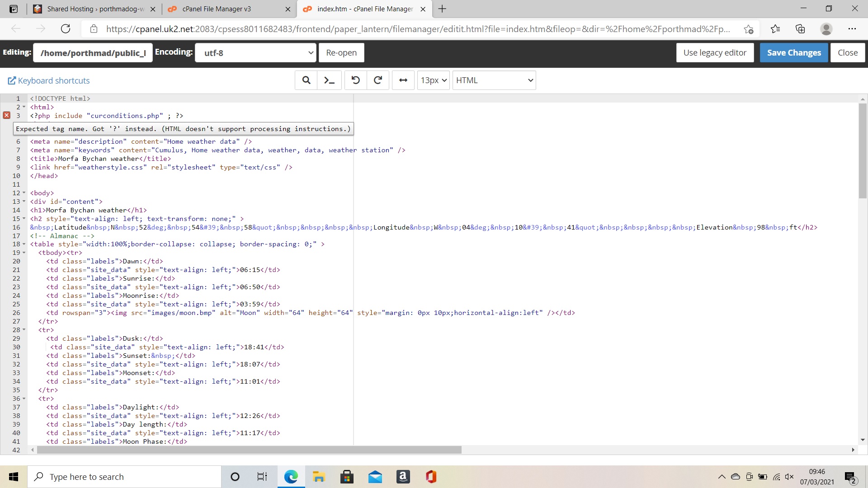Open the browser favorites icon
The image size is (868, 488).
(x=775, y=29)
